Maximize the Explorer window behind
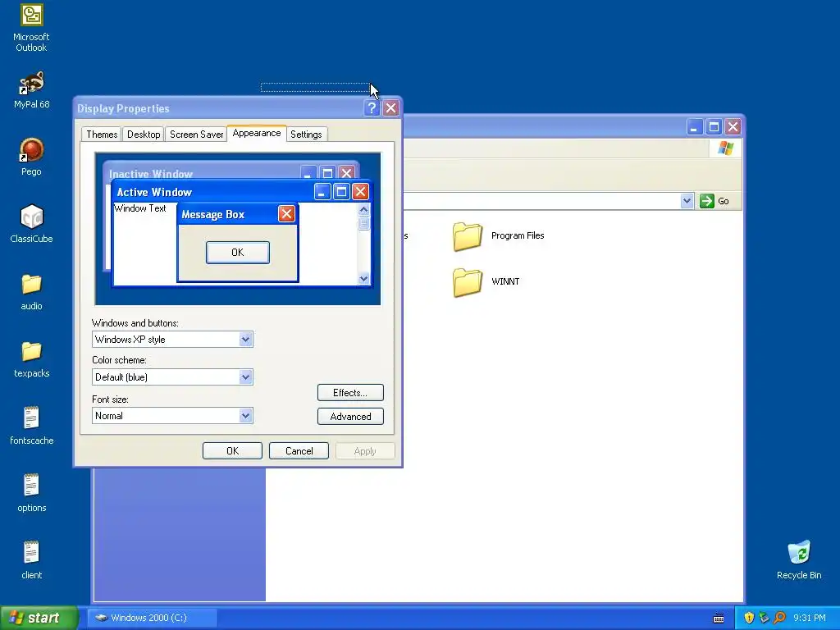This screenshot has width=840, height=630. (714, 127)
